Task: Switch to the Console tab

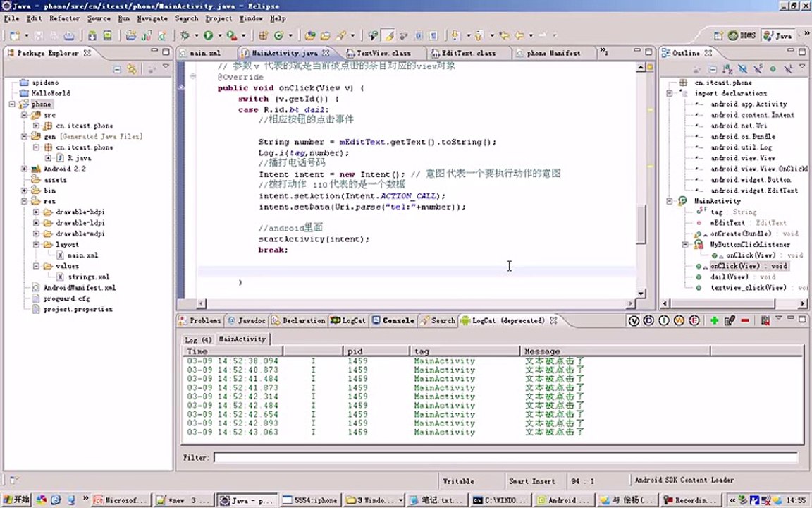Action: (393, 321)
